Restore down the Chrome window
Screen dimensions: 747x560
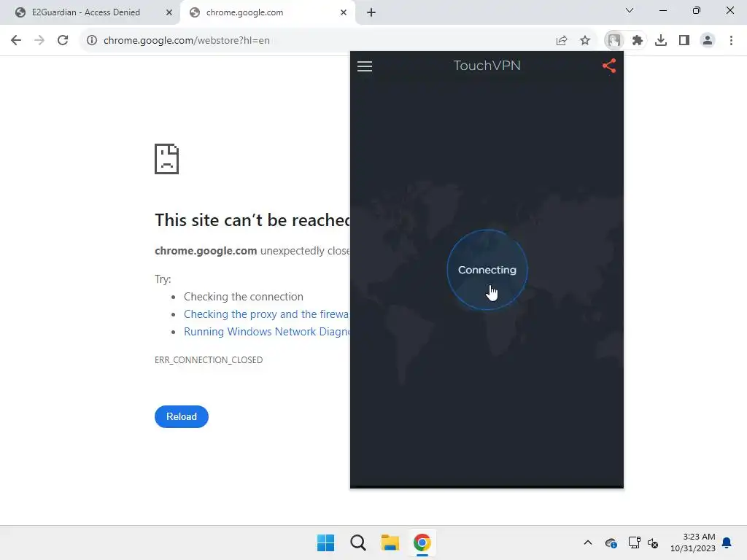(x=697, y=10)
